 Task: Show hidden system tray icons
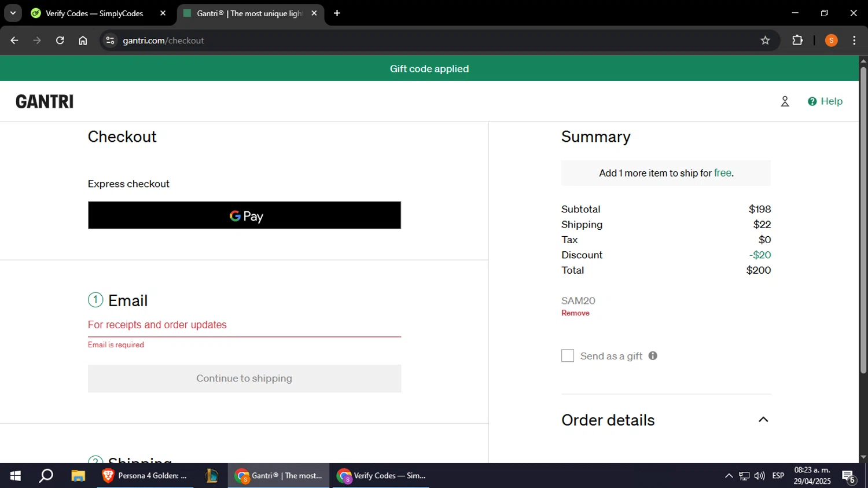(x=729, y=476)
